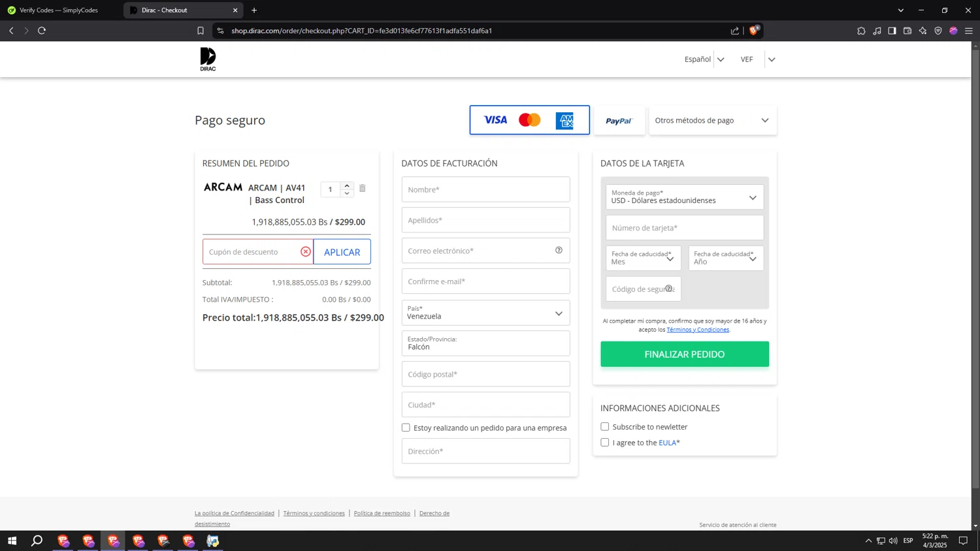980x551 pixels.
Task: Open the extensions puzzle icon
Action: click(861, 31)
